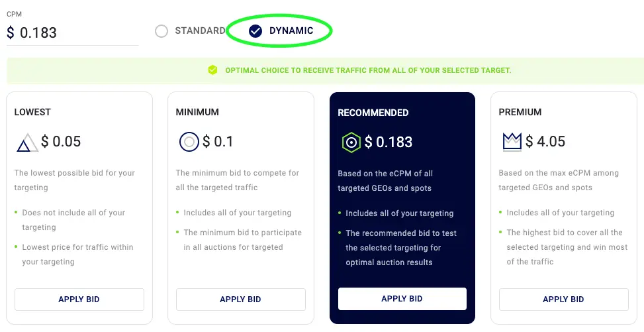Click the Premium bid crown icon
This screenshot has height=332, width=644.
click(512, 142)
